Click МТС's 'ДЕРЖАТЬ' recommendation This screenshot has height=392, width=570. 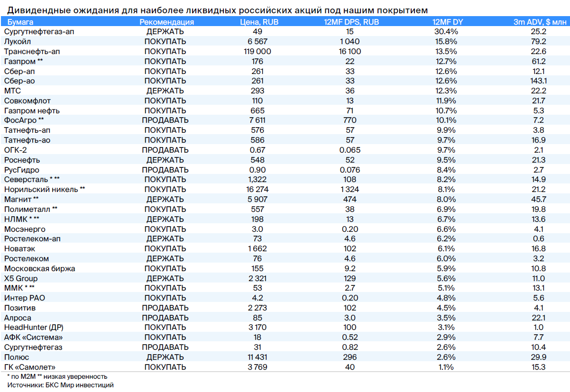165,91
